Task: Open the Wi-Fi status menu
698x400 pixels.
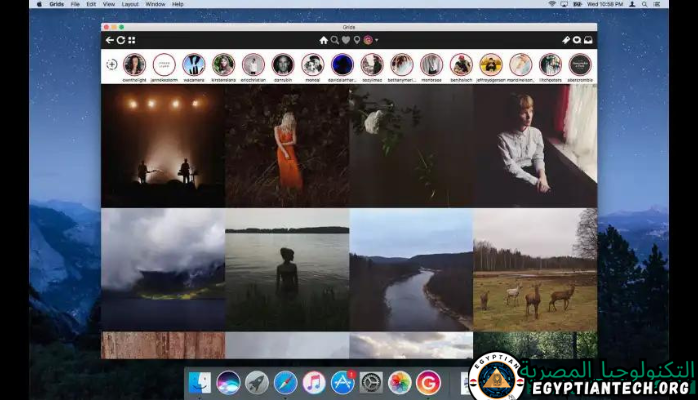Action: 551,4
